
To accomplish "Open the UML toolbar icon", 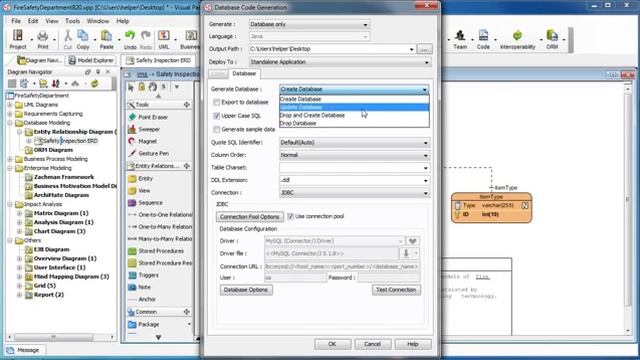I will (164, 40).
